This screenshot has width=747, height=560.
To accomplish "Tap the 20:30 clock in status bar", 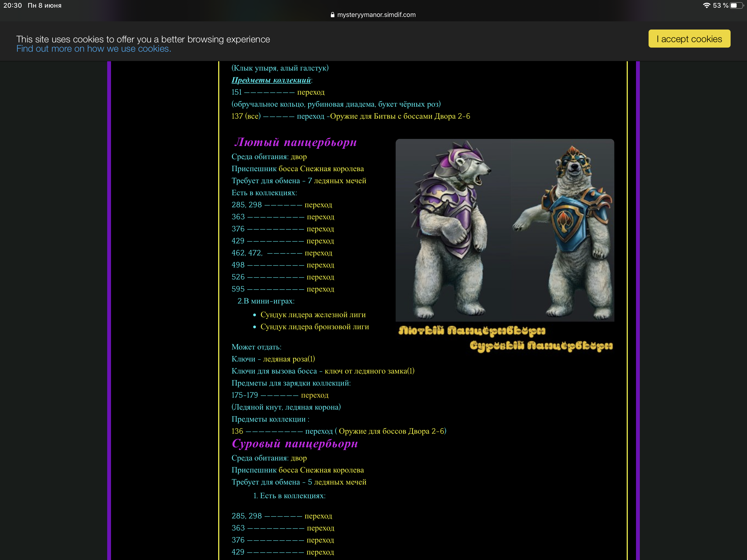I will 13,5.
